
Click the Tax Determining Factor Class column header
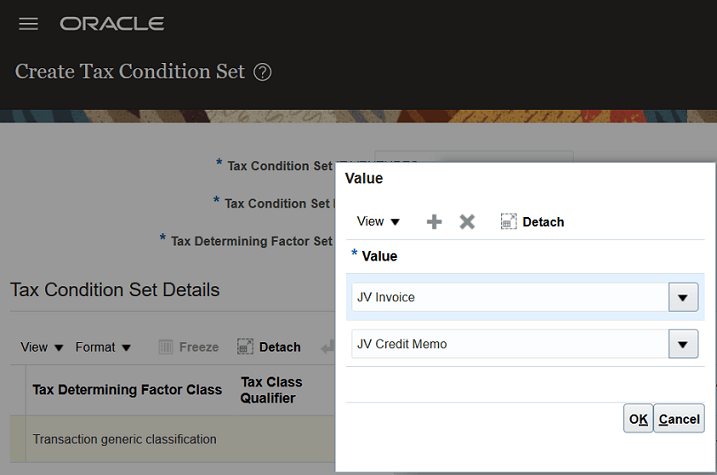point(127,389)
